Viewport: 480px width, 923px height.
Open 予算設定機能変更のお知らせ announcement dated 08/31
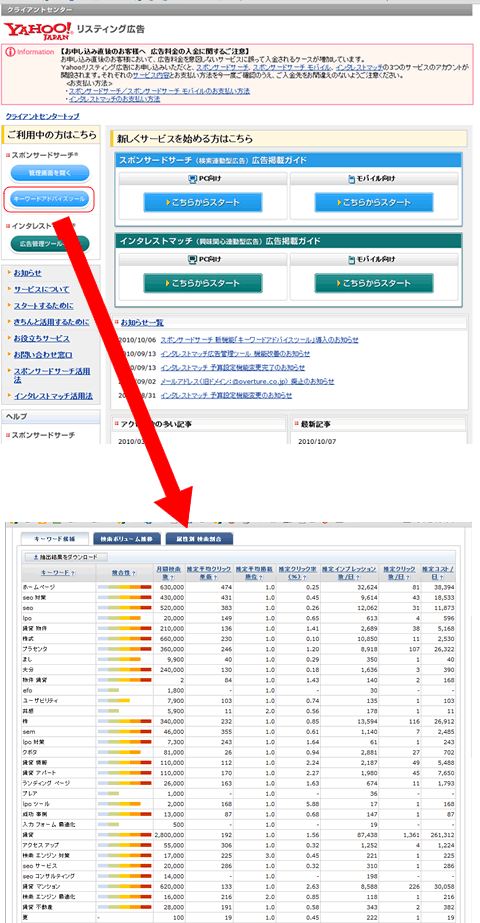(x=226, y=396)
